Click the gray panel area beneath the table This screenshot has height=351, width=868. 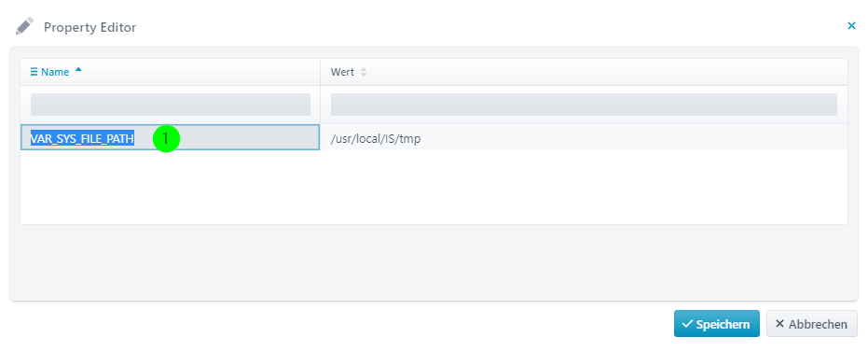[x=434, y=262]
